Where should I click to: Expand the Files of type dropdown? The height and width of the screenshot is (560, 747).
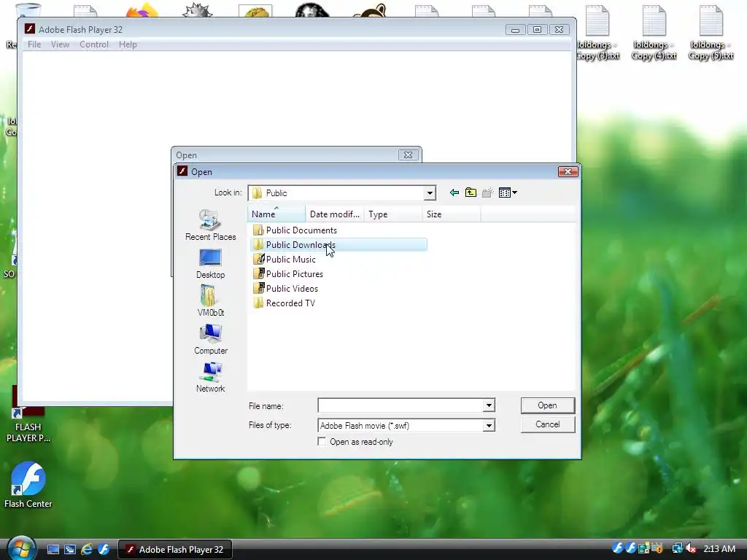pyautogui.click(x=489, y=425)
